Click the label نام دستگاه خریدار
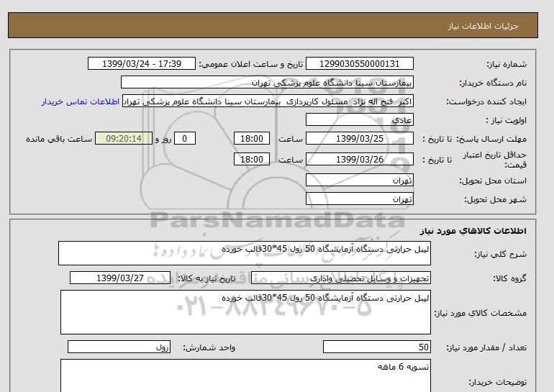The image size is (554, 392). (493, 83)
